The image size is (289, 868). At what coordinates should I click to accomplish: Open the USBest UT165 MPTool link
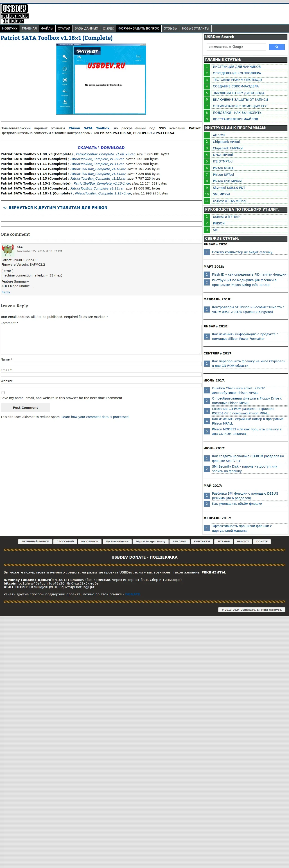pos(249,201)
